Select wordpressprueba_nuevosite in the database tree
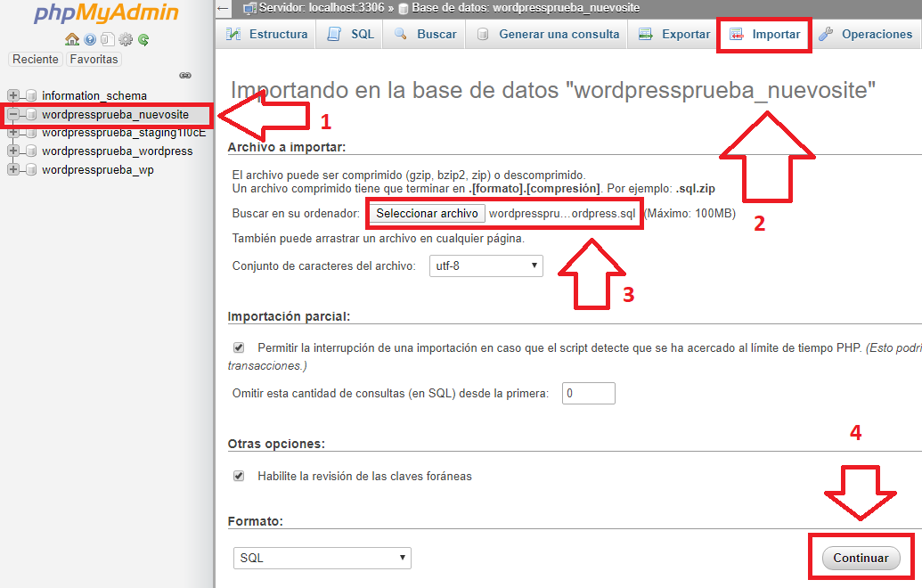 [115, 114]
